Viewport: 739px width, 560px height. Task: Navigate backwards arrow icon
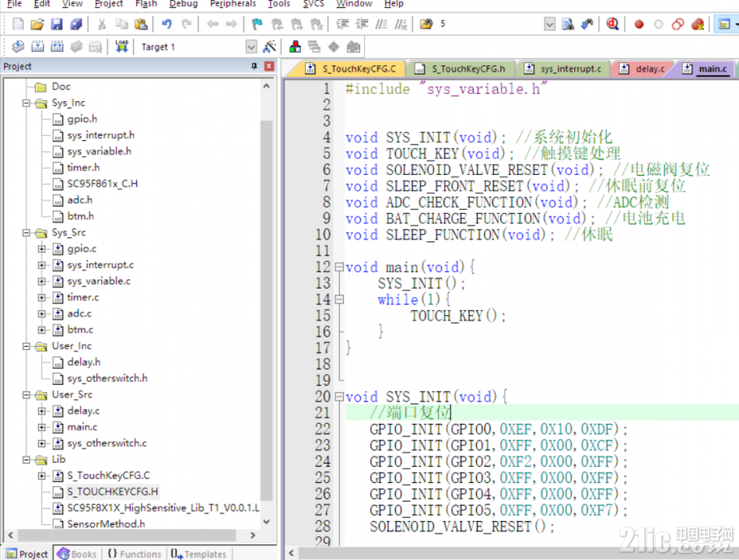coord(212,24)
